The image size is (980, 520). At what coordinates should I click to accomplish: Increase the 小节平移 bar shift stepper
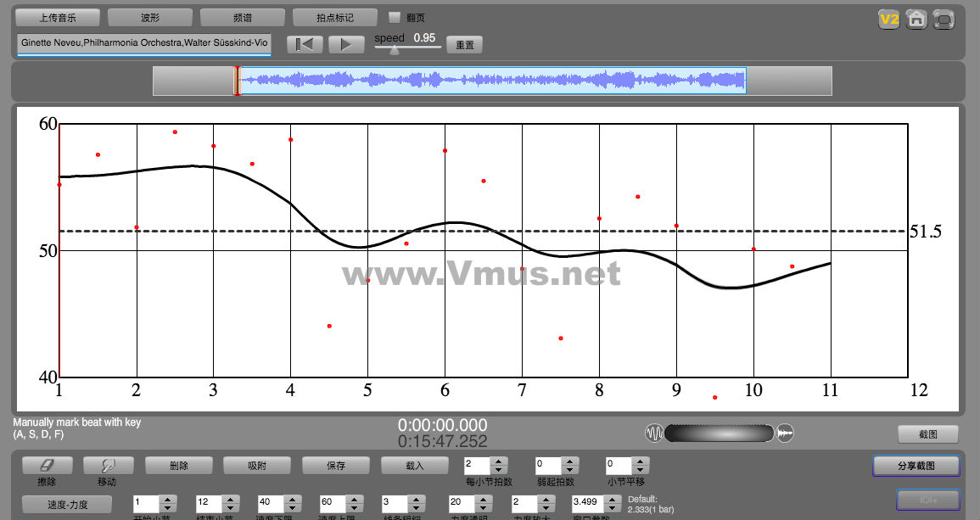[x=640, y=461]
